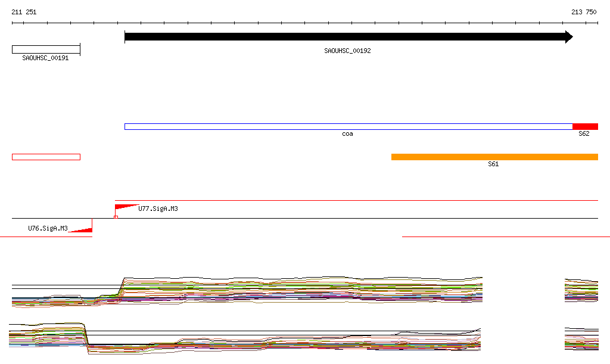This screenshot has height=364, width=610.
Task: Click the upper multicolored expression profile track
Action: click(x=298, y=290)
